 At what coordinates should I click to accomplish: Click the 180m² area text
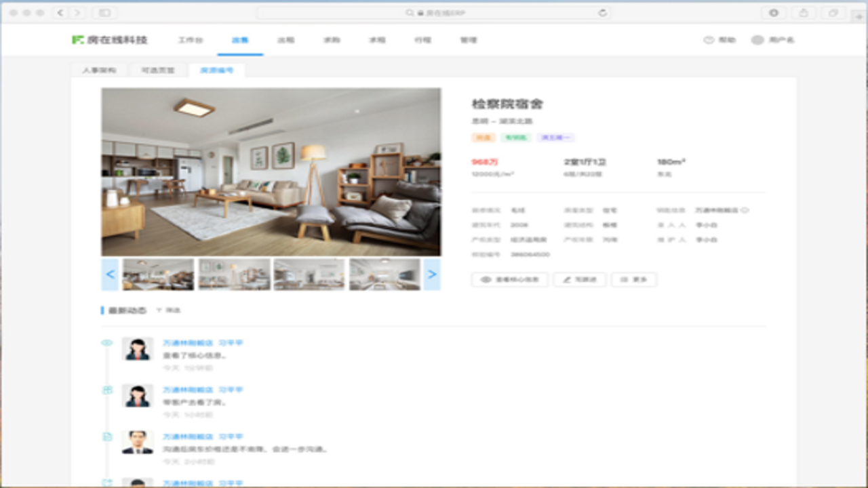671,162
